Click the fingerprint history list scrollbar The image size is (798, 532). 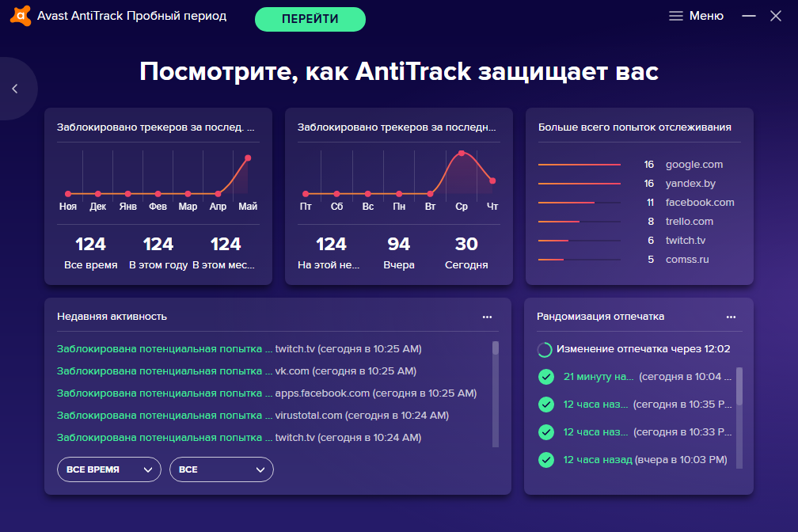pyautogui.click(x=739, y=417)
